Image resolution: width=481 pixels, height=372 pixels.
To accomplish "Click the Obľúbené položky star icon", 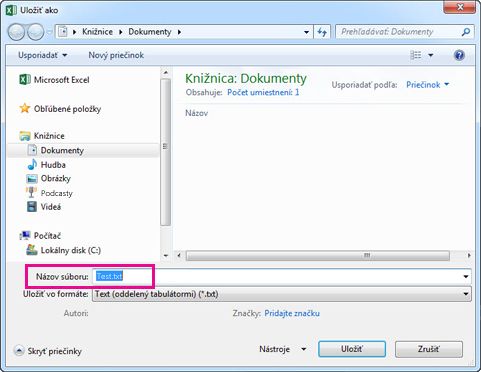I will coord(25,108).
